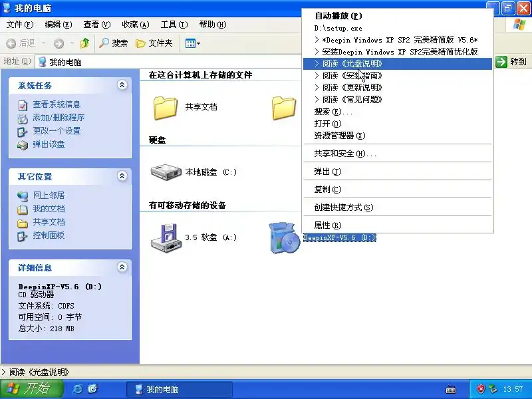Open the Views layout dropdown button
The image size is (532, 399).
point(192,43)
